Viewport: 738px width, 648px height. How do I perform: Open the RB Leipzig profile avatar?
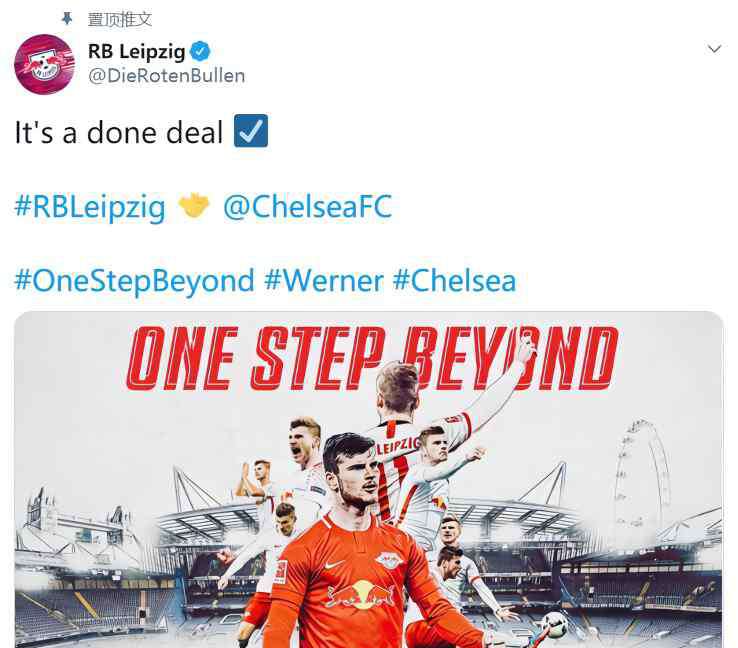pyautogui.click(x=45, y=64)
